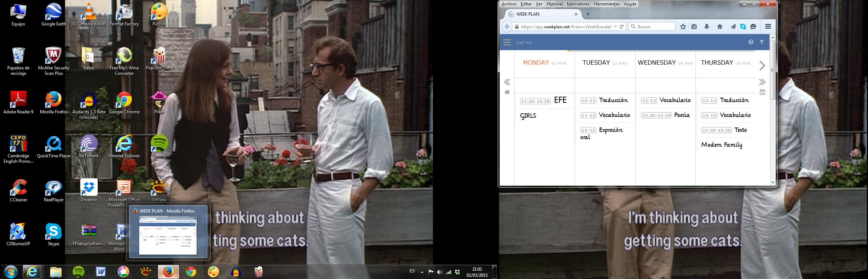
Task: Click the paper plane send icon in Firefox toolbar
Action: pos(733,27)
